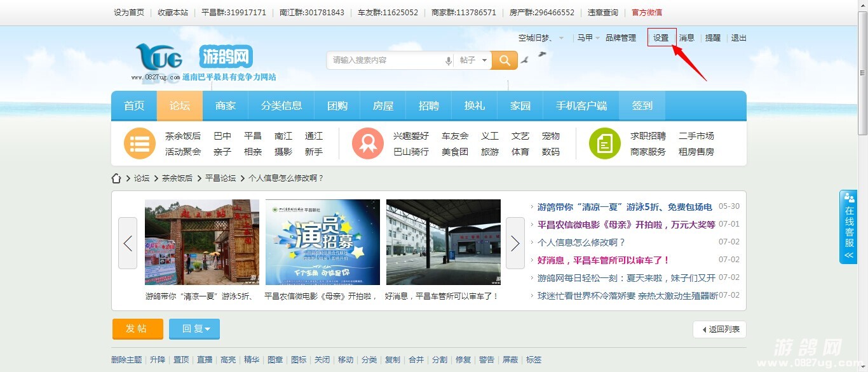The image size is (868, 372).
Task: Click the orange forum list circle icon
Action: tap(140, 143)
